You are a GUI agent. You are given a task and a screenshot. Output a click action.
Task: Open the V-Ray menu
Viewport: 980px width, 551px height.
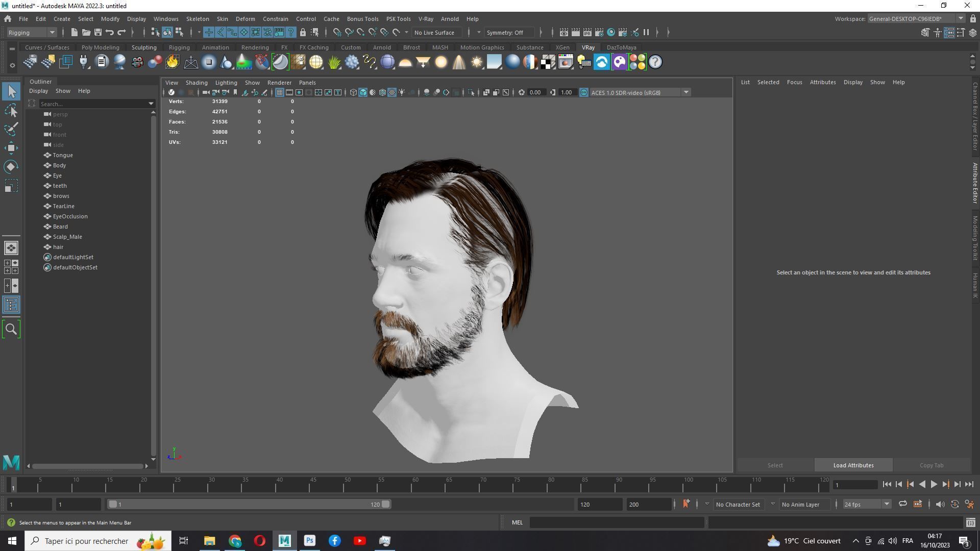click(426, 19)
